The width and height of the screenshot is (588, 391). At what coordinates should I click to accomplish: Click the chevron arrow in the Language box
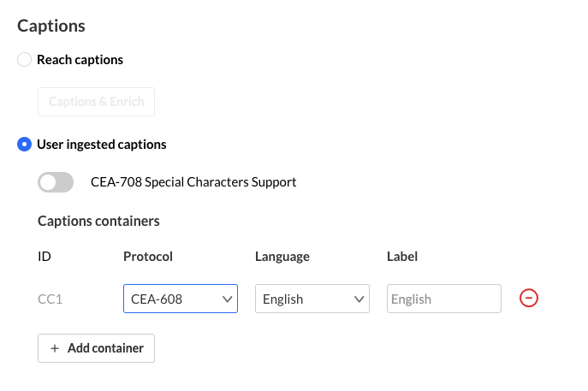359,299
